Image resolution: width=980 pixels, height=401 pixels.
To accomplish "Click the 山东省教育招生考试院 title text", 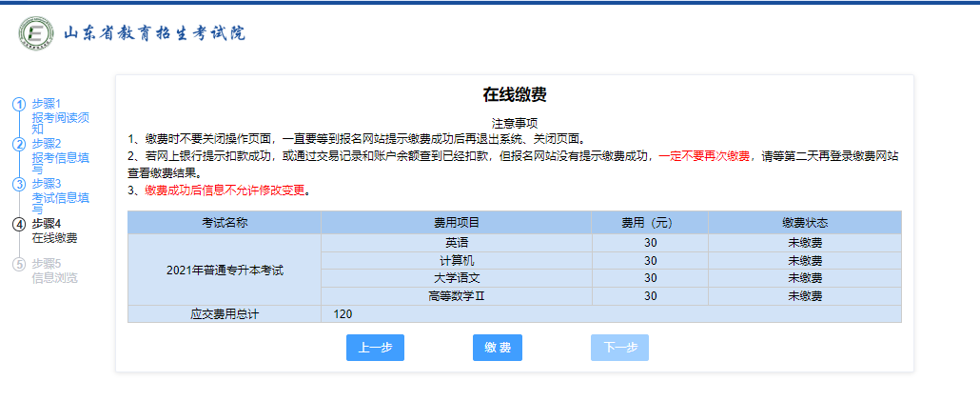I will 154,33.
